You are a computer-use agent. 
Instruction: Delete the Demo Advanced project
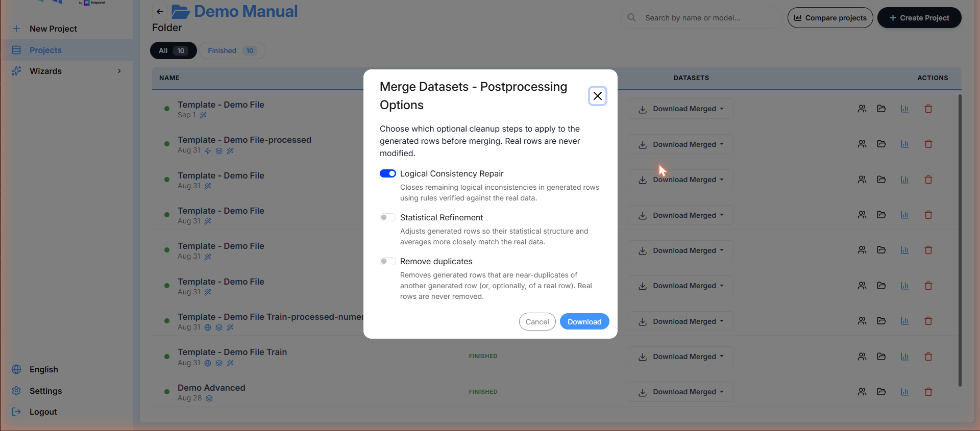(x=928, y=392)
